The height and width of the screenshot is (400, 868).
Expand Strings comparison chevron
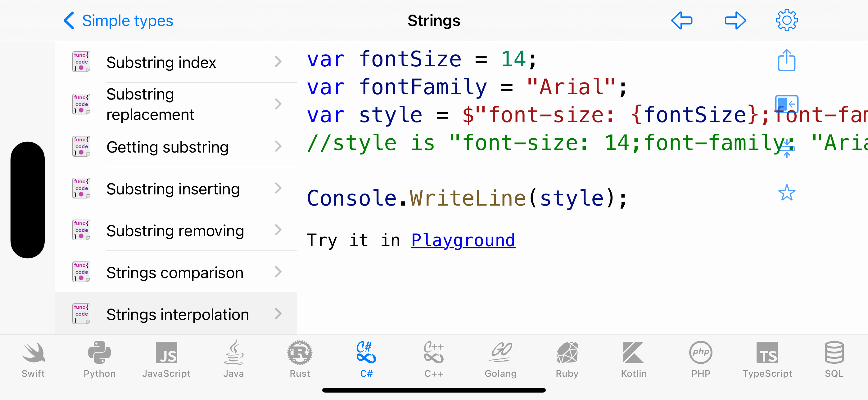278,272
